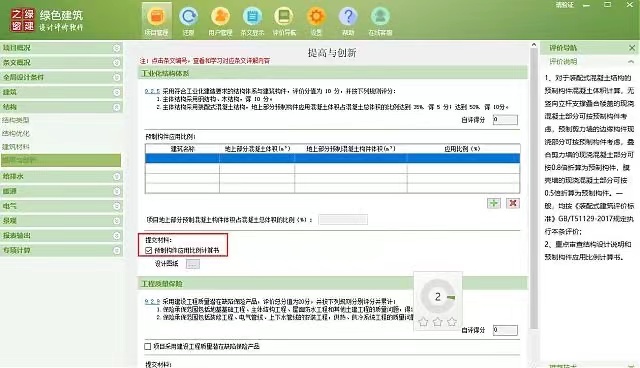Tick 项目采用建设工程质量潜在缺陷保险产品 checkbox
The height and width of the screenshot is (368, 640).
coord(148,346)
